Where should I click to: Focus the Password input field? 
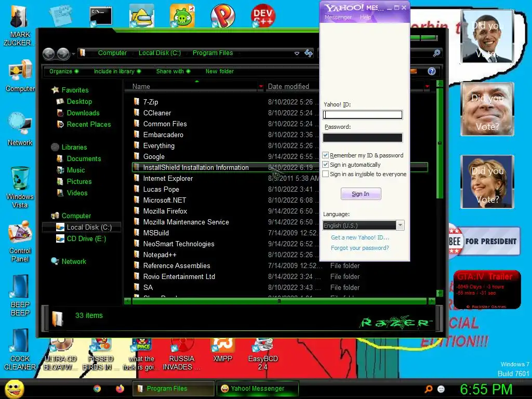point(362,137)
